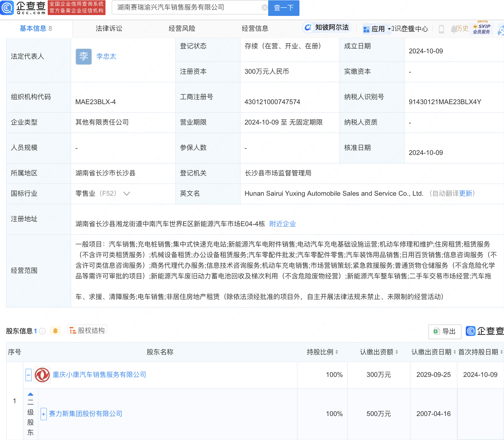Open legal representative 李忠太 profile
This screenshot has height=440, width=504.
point(106,56)
